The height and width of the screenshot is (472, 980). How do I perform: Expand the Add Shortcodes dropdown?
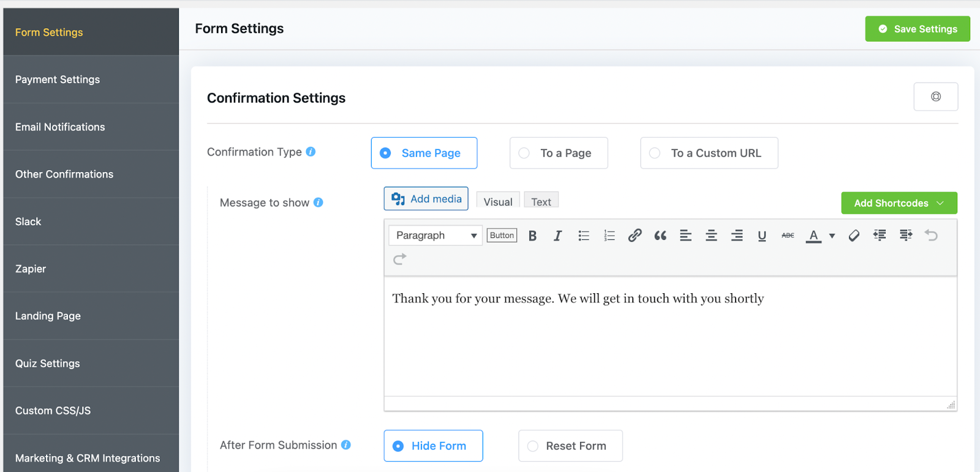(899, 203)
